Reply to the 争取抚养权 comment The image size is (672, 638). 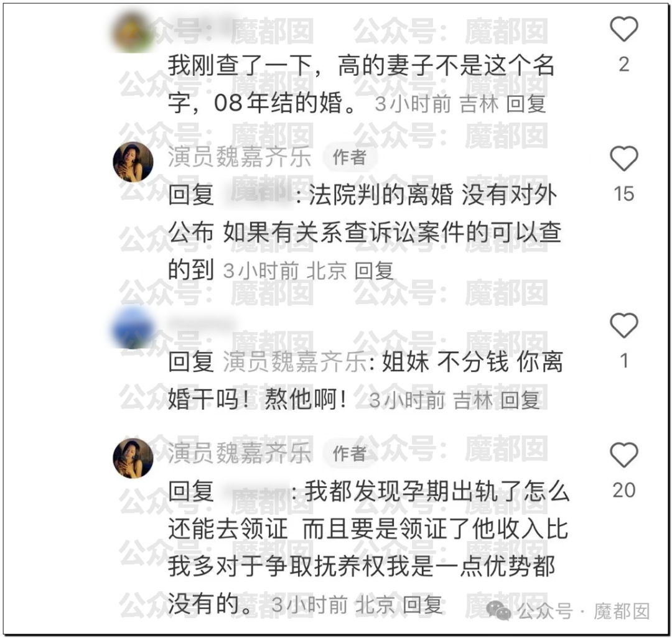click(x=422, y=605)
